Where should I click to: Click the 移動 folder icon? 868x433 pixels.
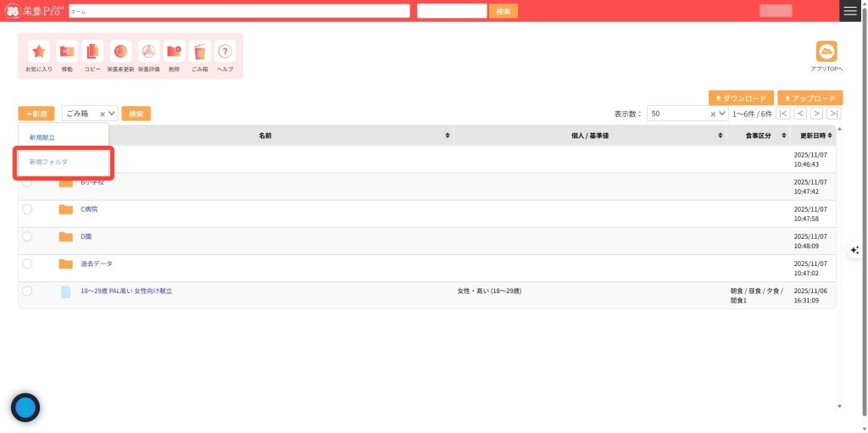coord(67,52)
